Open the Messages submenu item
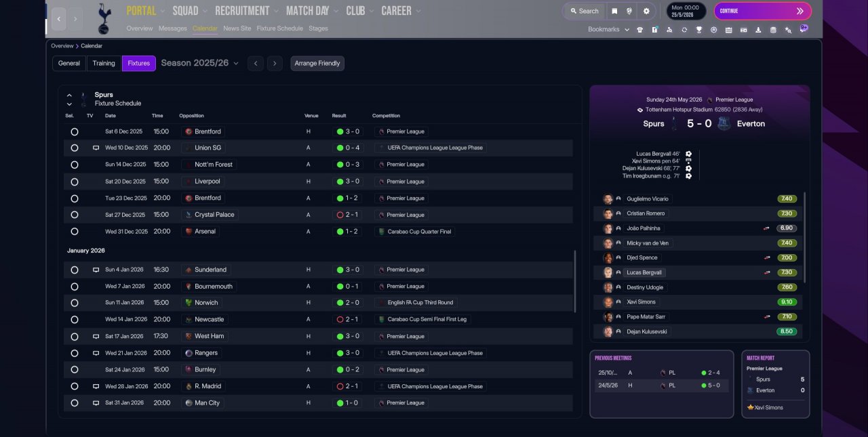868x437 pixels. [173, 28]
